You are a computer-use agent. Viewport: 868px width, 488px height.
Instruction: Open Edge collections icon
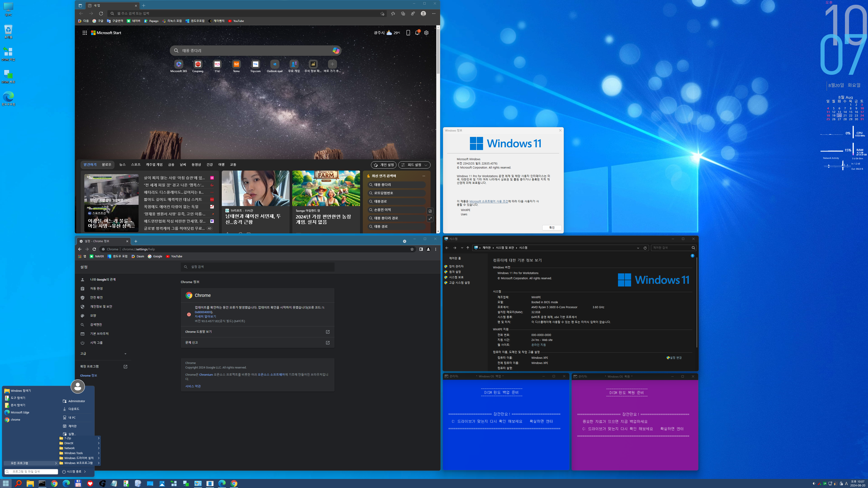(x=403, y=14)
